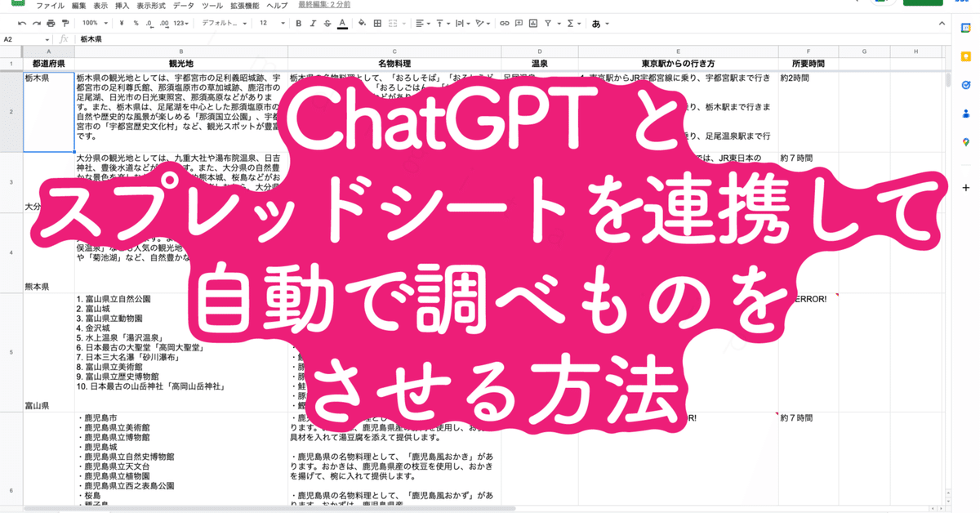The image size is (980, 513).
Task: Open the 拡張機能 menu
Action: pos(245,6)
